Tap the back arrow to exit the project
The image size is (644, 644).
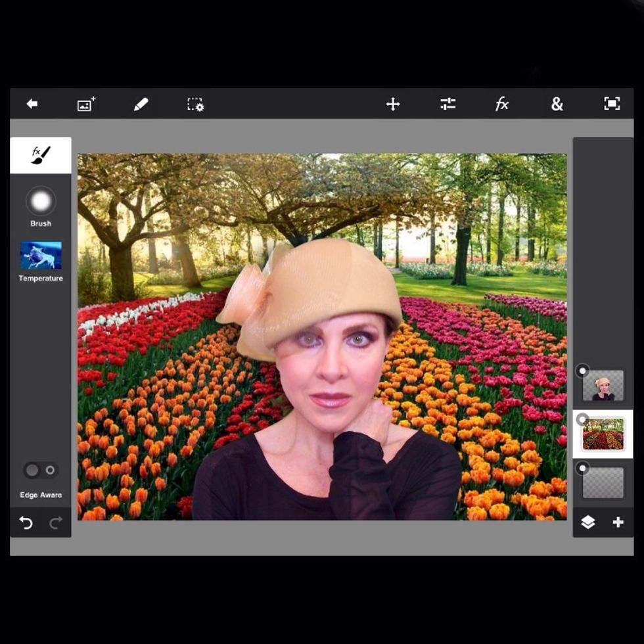(x=32, y=104)
